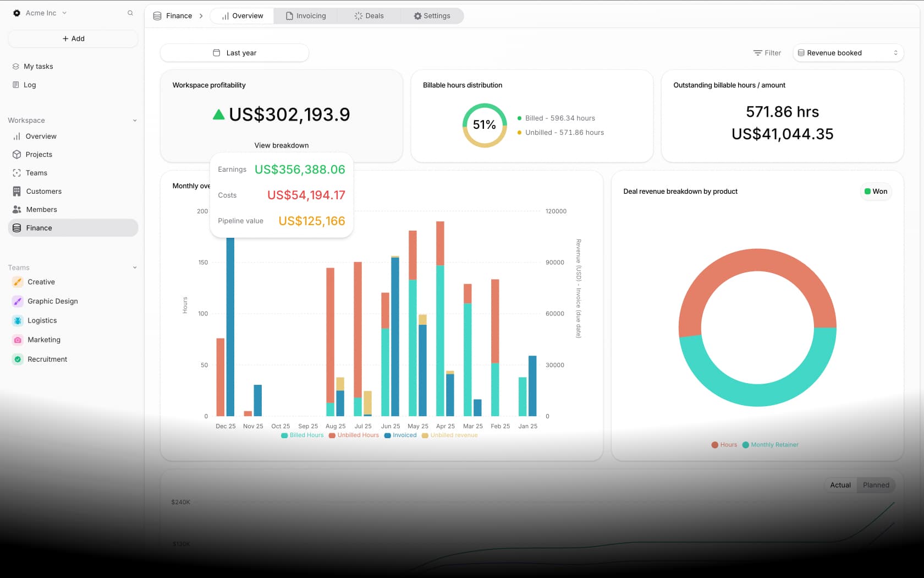The width and height of the screenshot is (924, 578).
Task: Click the Marketing team camera icon
Action: point(18,340)
